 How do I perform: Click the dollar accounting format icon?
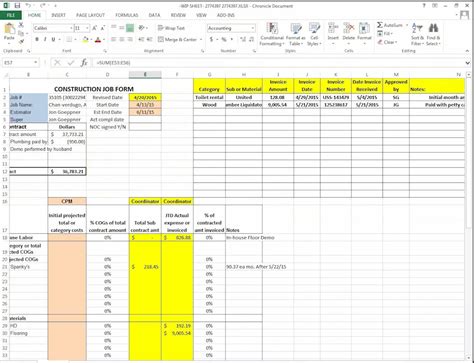211,40
